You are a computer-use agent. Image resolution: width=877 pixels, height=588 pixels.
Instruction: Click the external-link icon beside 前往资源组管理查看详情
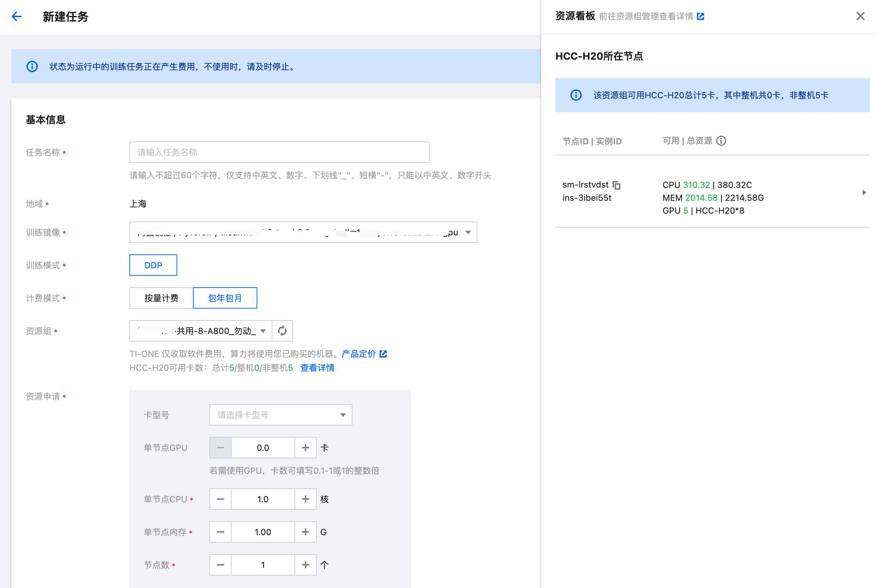click(700, 16)
